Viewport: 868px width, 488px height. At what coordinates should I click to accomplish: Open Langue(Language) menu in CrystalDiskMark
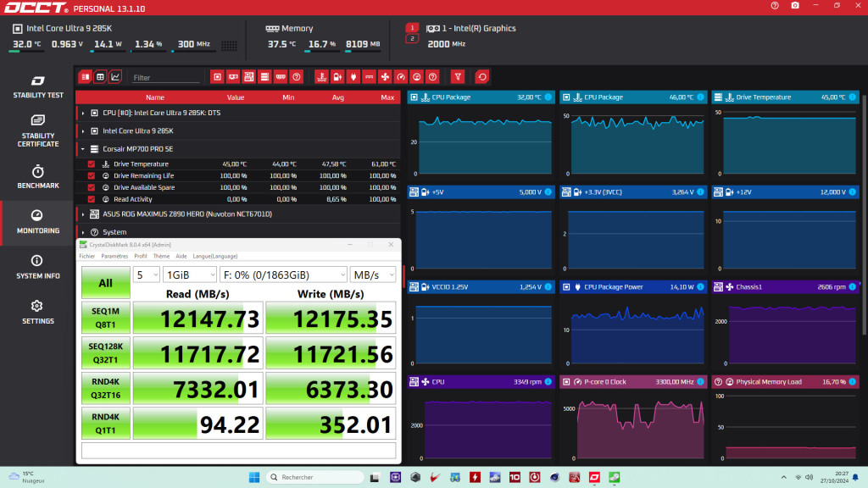(x=214, y=257)
